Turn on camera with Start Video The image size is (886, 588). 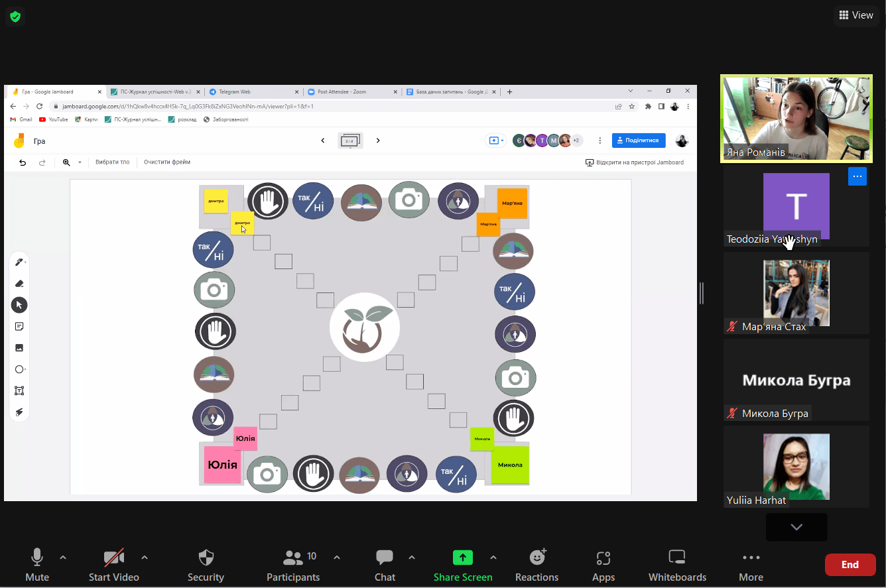tap(114, 558)
